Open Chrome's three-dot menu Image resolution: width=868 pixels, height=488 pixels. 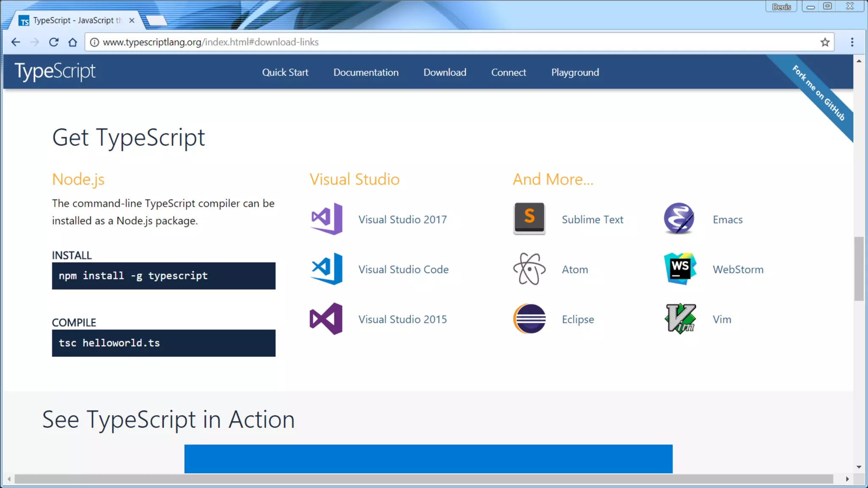852,42
